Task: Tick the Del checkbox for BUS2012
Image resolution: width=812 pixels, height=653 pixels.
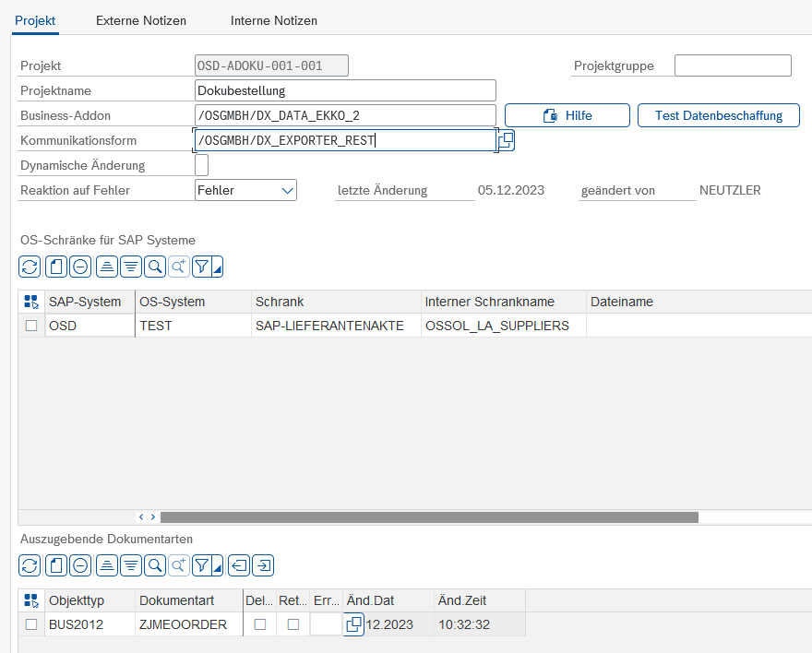Action: (260, 624)
